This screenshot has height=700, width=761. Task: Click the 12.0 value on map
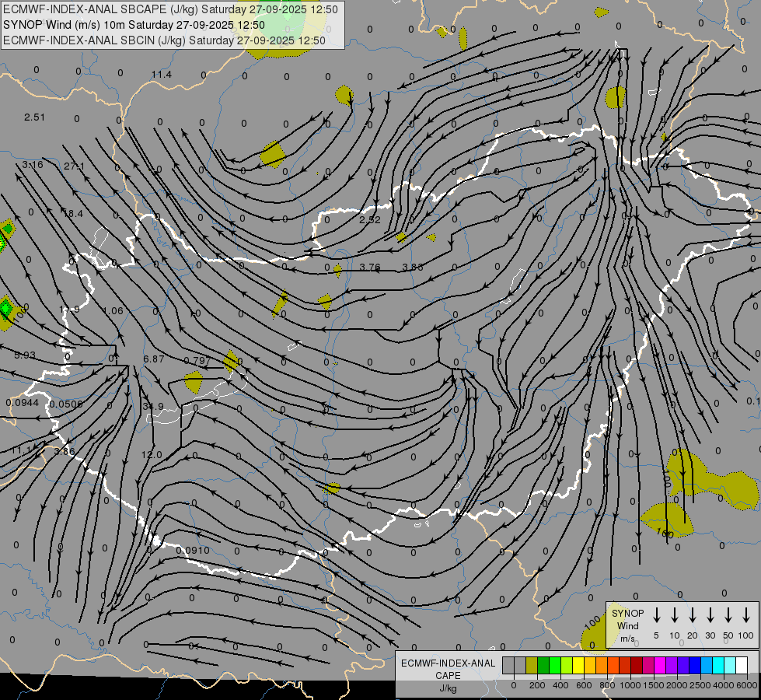coord(152,454)
